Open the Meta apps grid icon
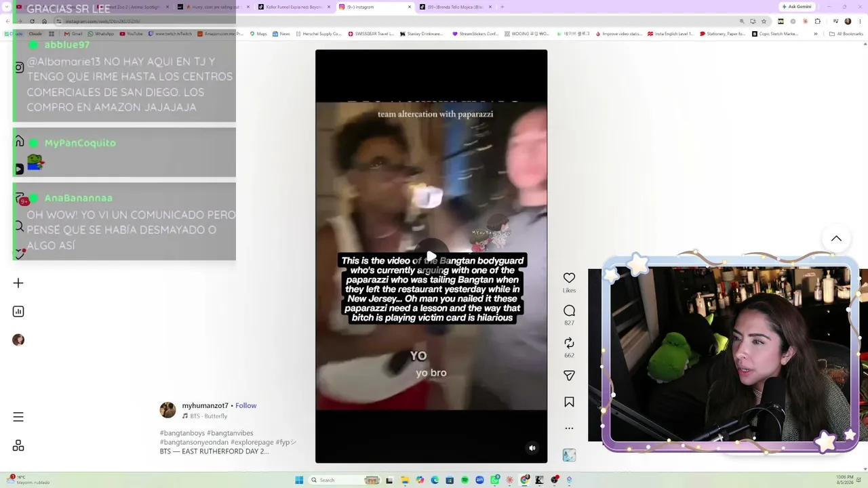This screenshot has width=868, height=488. pos(18,445)
